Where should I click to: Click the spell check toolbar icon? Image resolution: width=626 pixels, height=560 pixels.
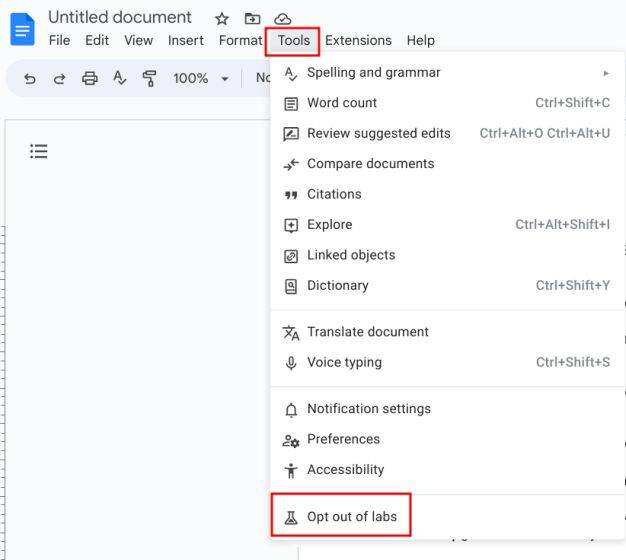click(x=120, y=78)
